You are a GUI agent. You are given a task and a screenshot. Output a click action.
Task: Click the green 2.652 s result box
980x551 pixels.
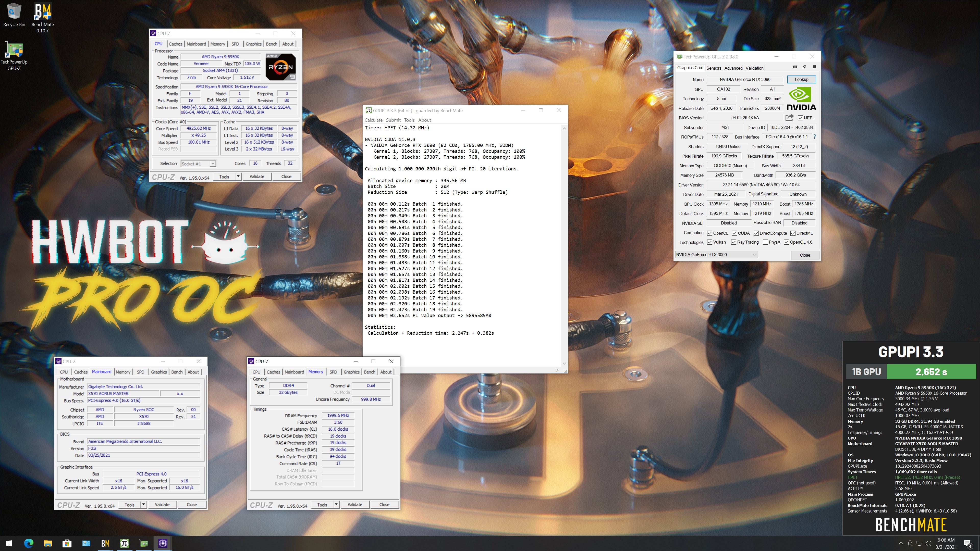click(x=931, y=372)
